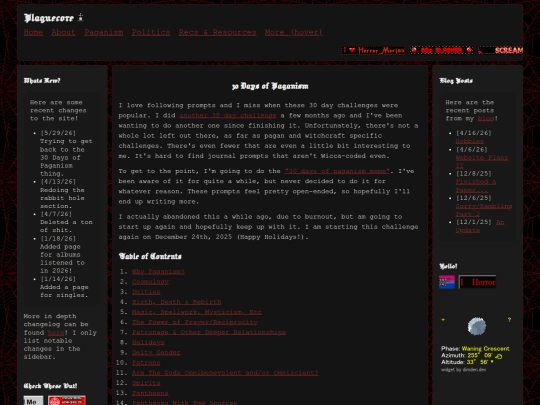Open the 'another 30 day challenge' link

(x=228, y=115)
